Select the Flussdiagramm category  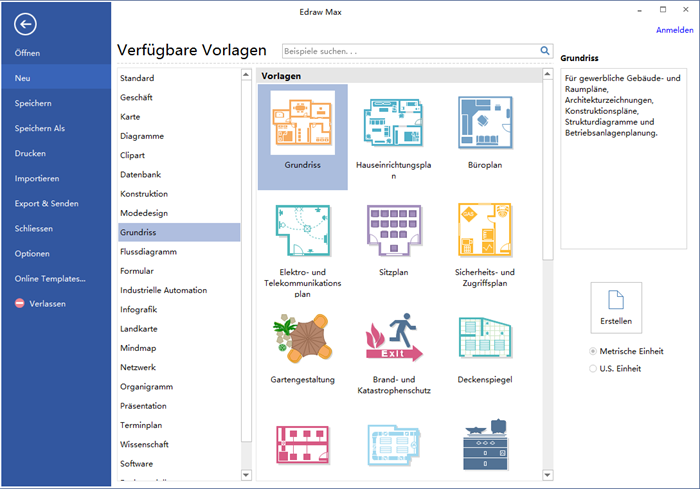179,251
